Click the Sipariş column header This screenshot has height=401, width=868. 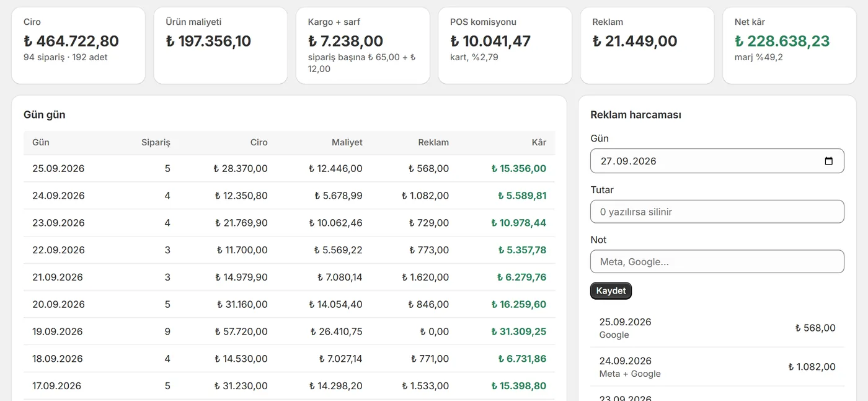(x=156, y=142)
